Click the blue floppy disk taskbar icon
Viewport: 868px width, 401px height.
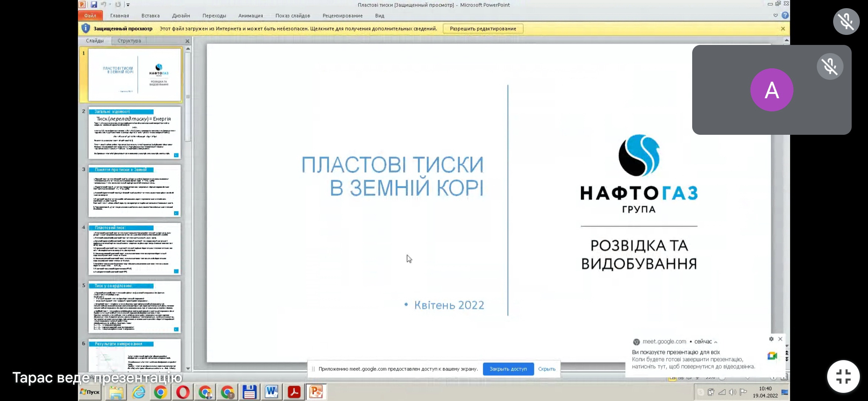[x=249, y=392]
